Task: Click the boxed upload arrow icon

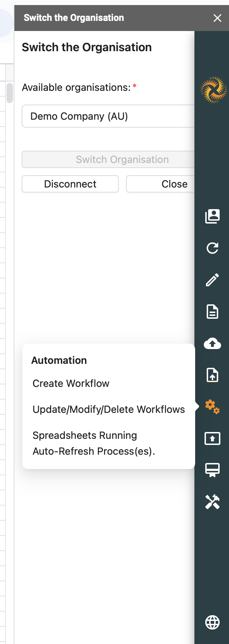Action: [x=212, y=438]
